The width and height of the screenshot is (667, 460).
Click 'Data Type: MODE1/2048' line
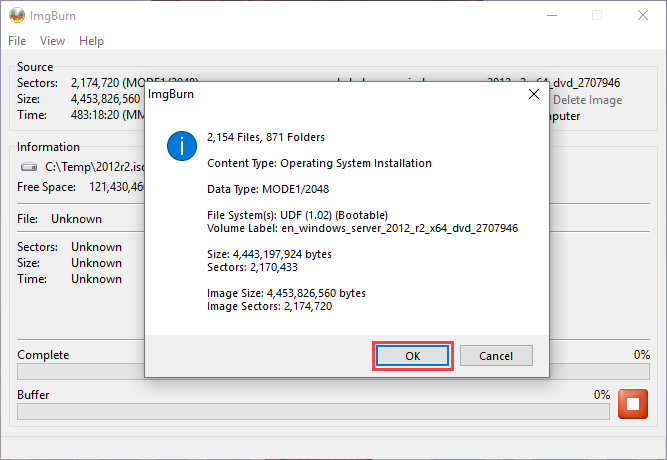point(268,189)
